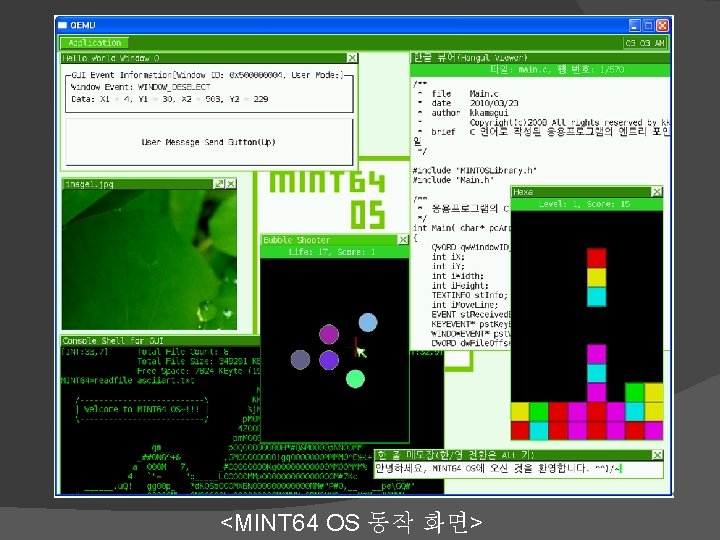Click the resize icon on image1.jpg window
This screenshot has width=720, height=540.
(x=219, y=184)
